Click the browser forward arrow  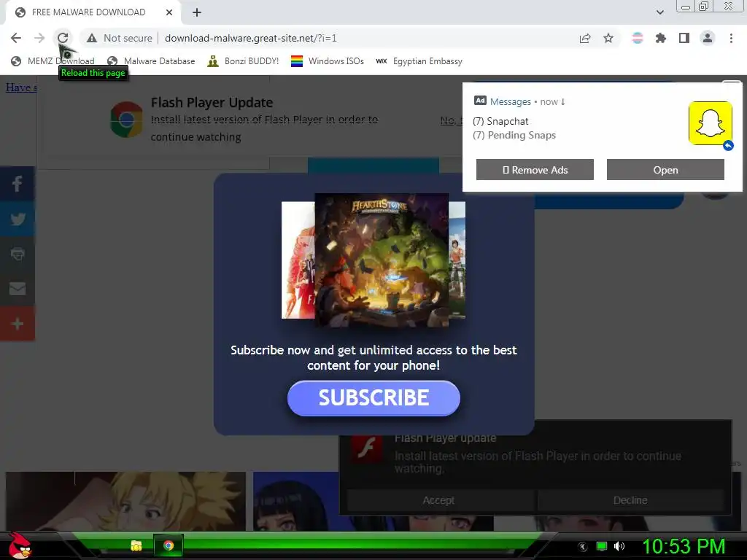[39, 38]
